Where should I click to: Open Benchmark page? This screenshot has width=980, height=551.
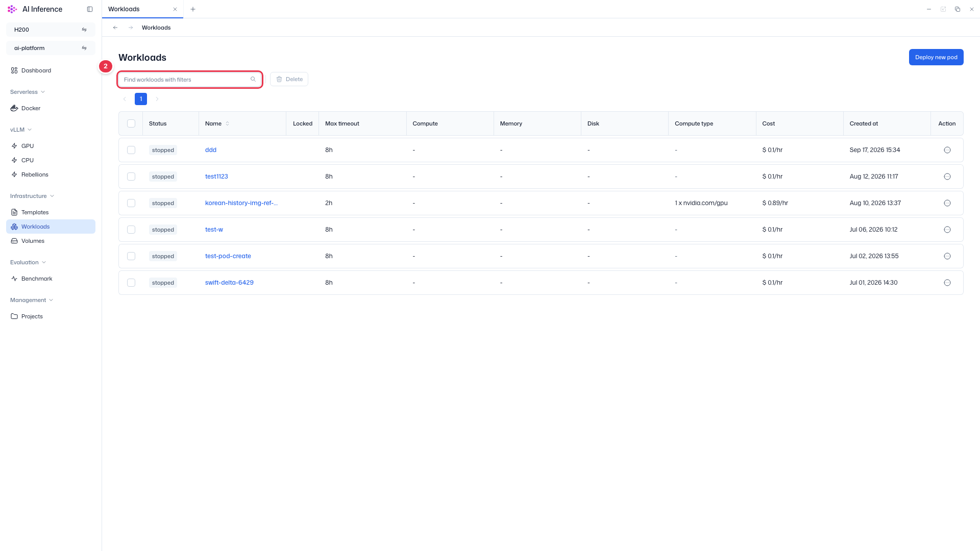click(x=51, y=279)
